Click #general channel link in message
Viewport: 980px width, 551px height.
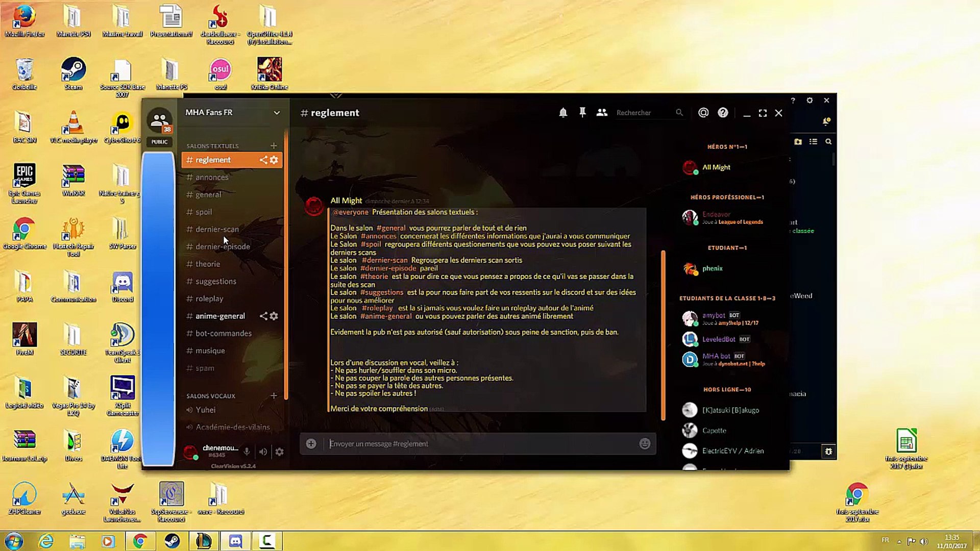click(390, 228)
